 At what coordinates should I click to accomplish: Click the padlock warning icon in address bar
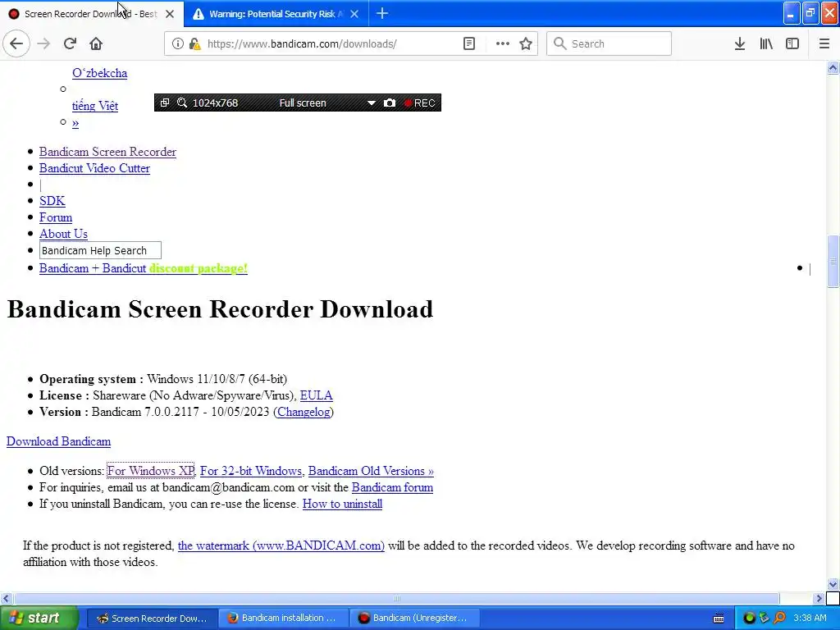pos(194,44)
